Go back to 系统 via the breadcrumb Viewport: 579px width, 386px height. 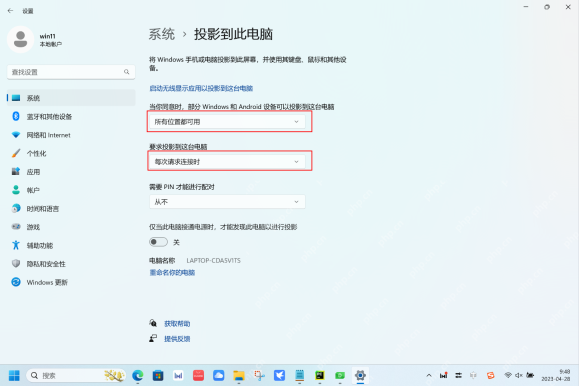(162, 34)
